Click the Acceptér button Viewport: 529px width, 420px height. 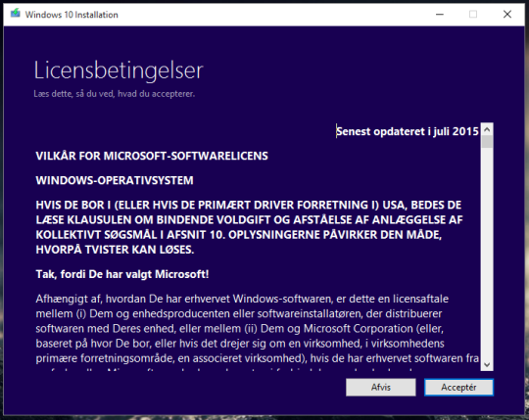[458, 388]
